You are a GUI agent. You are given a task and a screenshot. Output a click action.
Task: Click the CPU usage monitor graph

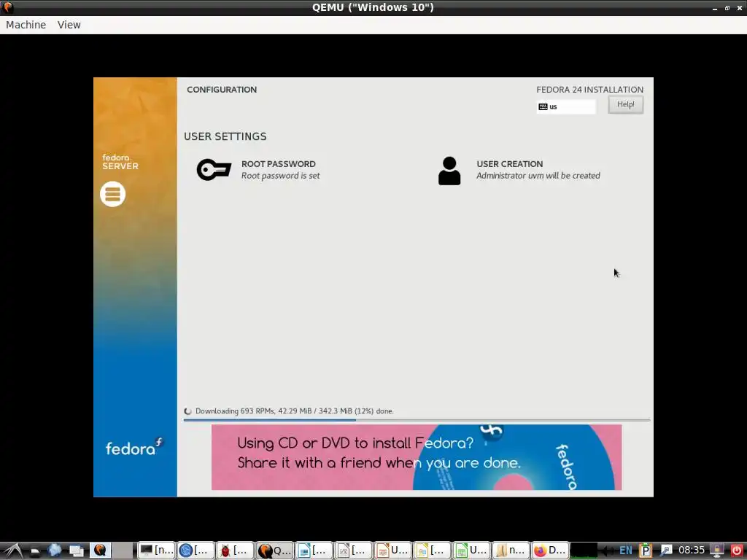coord(584,551)
